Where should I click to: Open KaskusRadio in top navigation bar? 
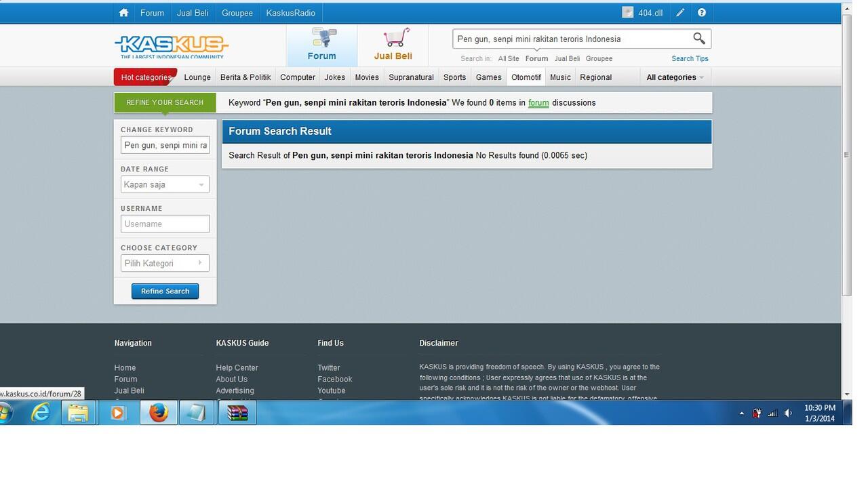290,13
